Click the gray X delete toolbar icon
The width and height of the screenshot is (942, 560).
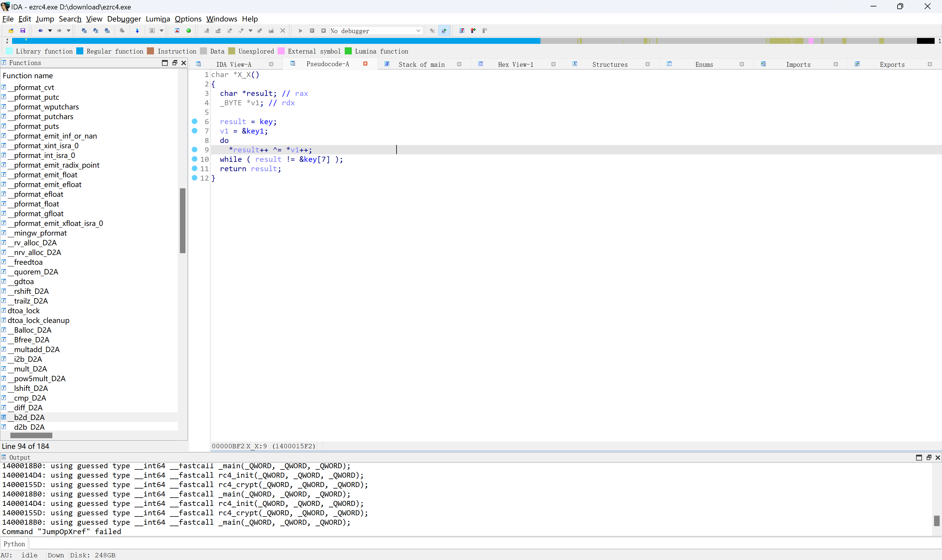tap(283, 31)
